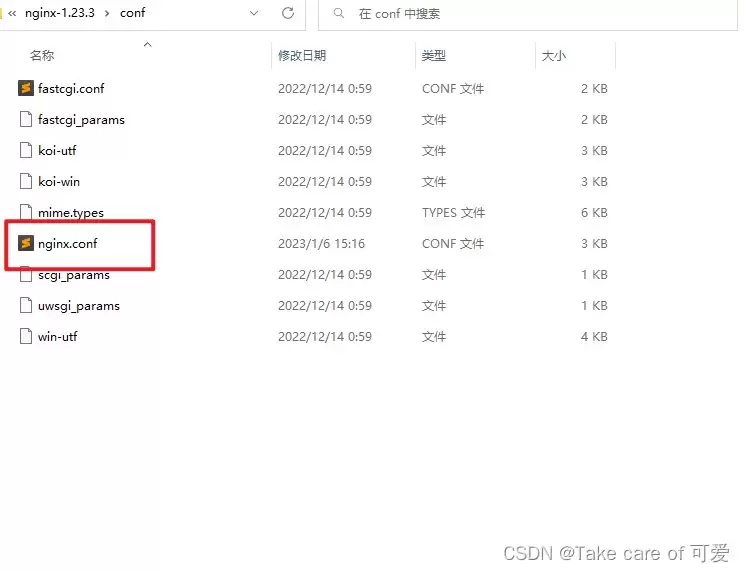
Task: Click the TYPES 文件 type of mime.types
Action: click(x=454, y=212)
